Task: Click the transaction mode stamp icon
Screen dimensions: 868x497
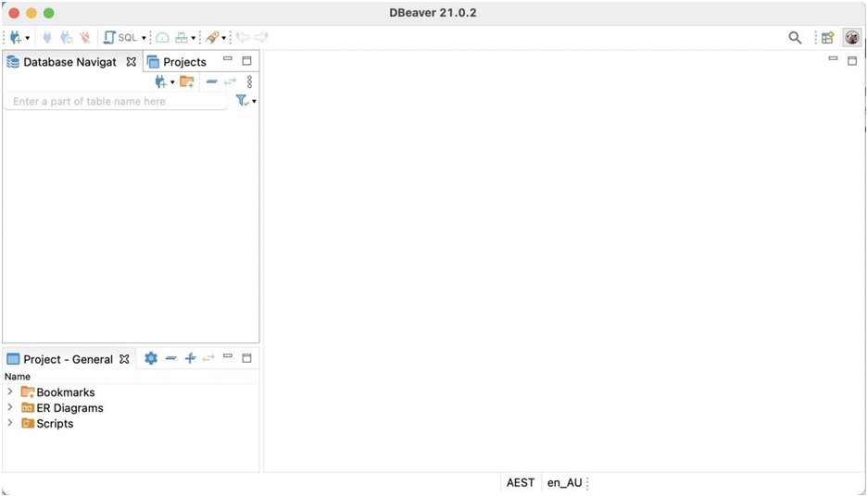Action: pyautogui.click(x=182, y=38)
